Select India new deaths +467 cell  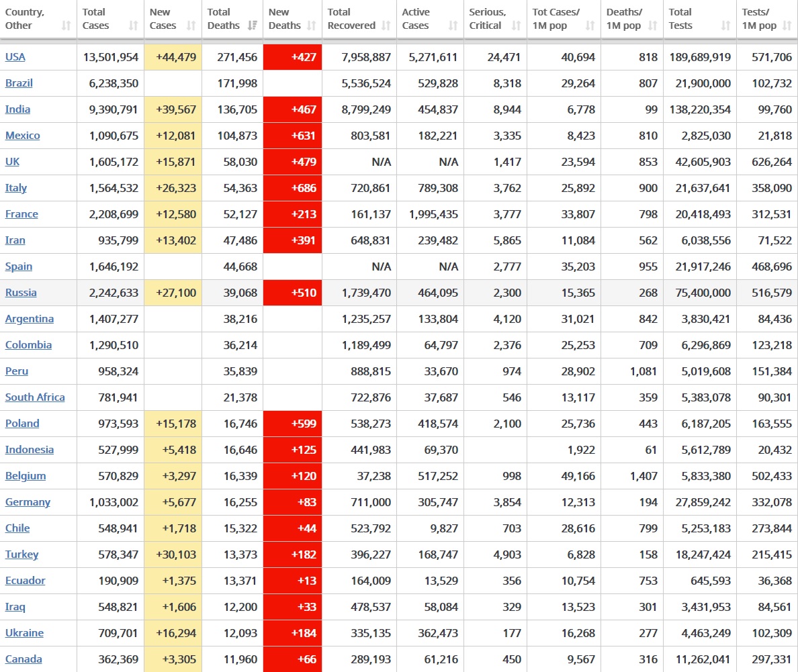tap(293, 109)
